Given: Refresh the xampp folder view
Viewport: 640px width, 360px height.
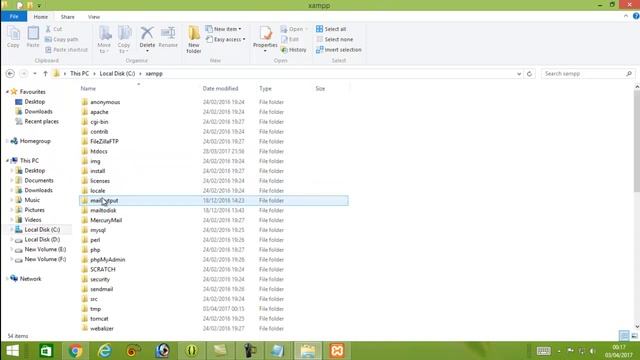Looking at the screenshot, I should [529, 73].
